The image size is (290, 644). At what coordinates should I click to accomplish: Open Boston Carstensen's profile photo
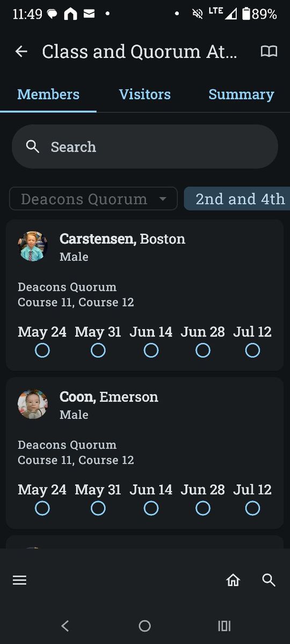(x=33, y=246)
